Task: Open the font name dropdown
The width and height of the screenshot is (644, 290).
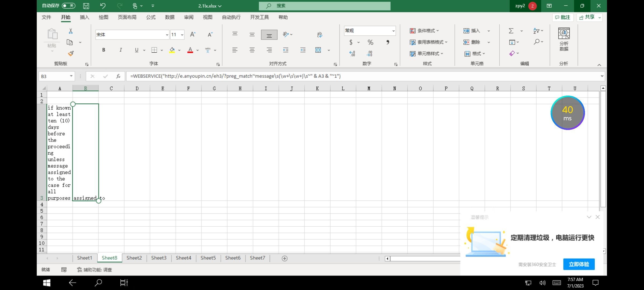Action: [x=167, y=35]
